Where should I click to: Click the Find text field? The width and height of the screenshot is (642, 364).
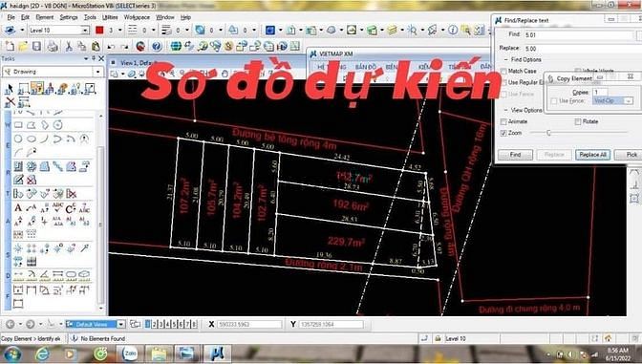[x=579, y=34]
